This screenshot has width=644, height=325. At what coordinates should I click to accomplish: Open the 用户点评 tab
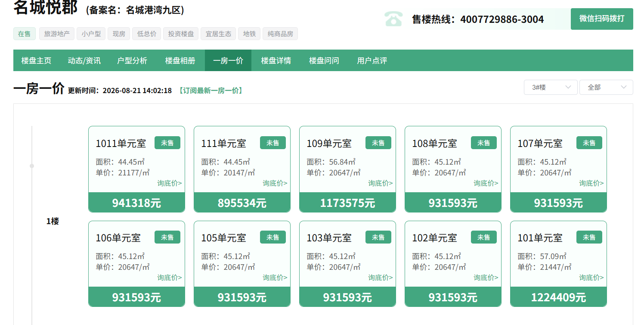pyautogui.click(x=372, y=61)
